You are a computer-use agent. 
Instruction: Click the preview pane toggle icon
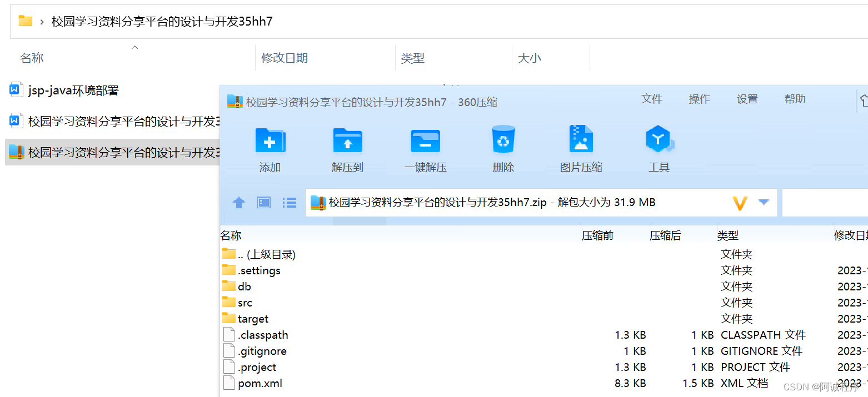[263, 202]
